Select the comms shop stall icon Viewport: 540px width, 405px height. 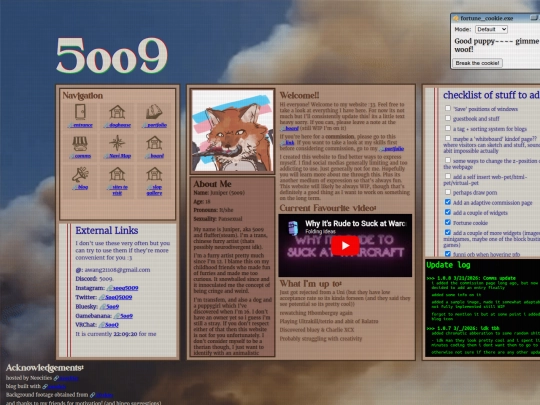click(x=80, y=143)
